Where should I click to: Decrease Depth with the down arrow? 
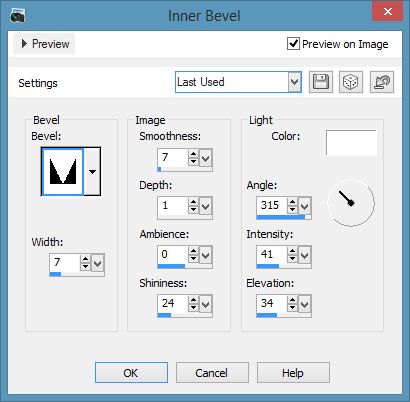pyautogui.click(x=193, y=209)
